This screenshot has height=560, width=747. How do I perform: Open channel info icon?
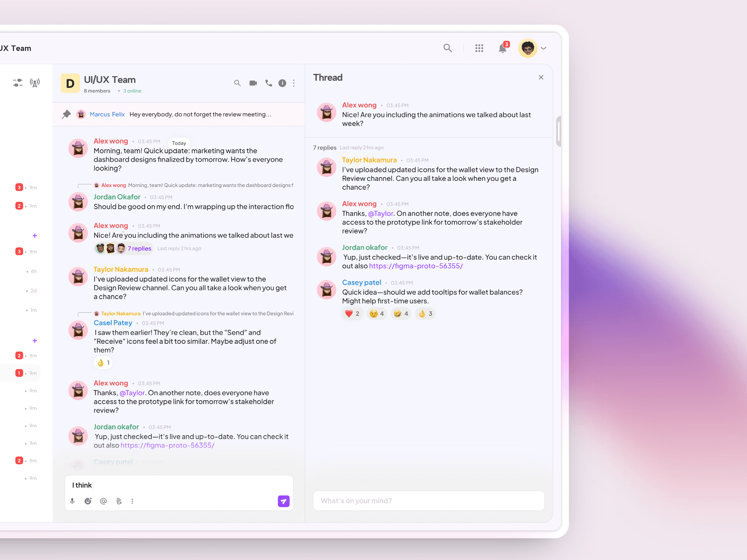tap(282, 83)
